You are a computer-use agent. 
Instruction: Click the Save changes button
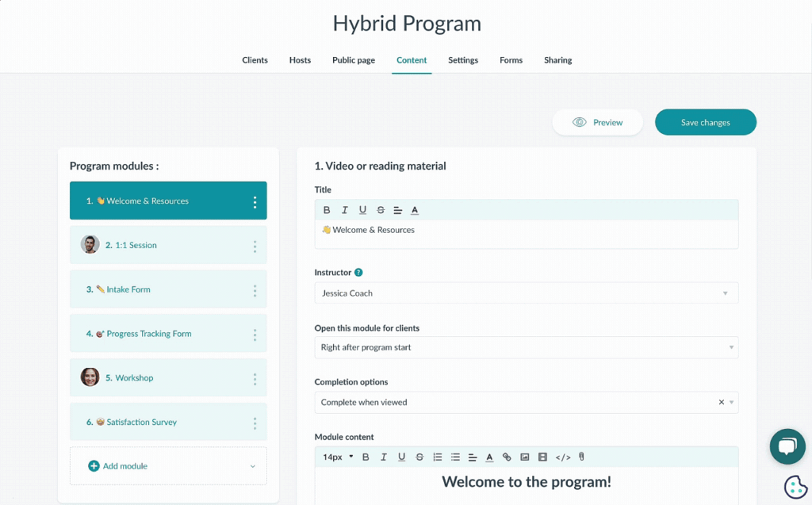[705, 123]
